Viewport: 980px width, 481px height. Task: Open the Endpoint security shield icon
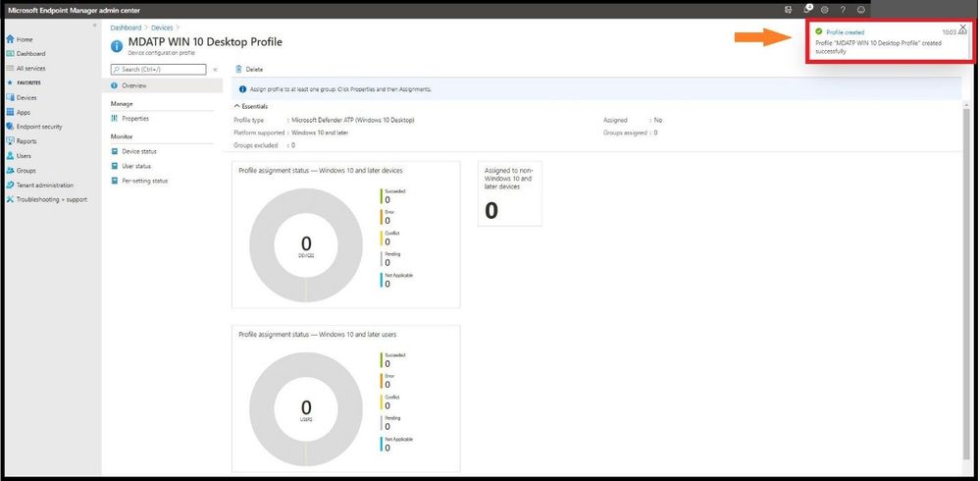click(10, 127)
